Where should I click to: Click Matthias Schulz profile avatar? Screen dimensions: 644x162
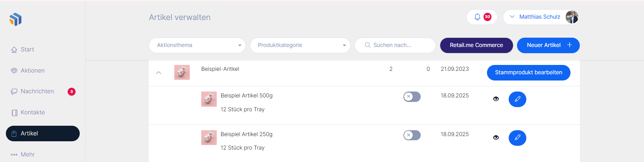[x=572, y=17]
